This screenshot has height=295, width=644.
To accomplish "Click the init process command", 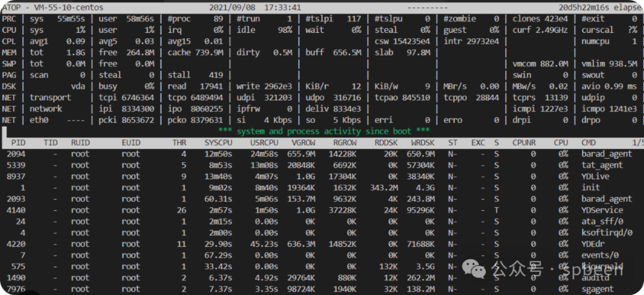I will 592,188.
